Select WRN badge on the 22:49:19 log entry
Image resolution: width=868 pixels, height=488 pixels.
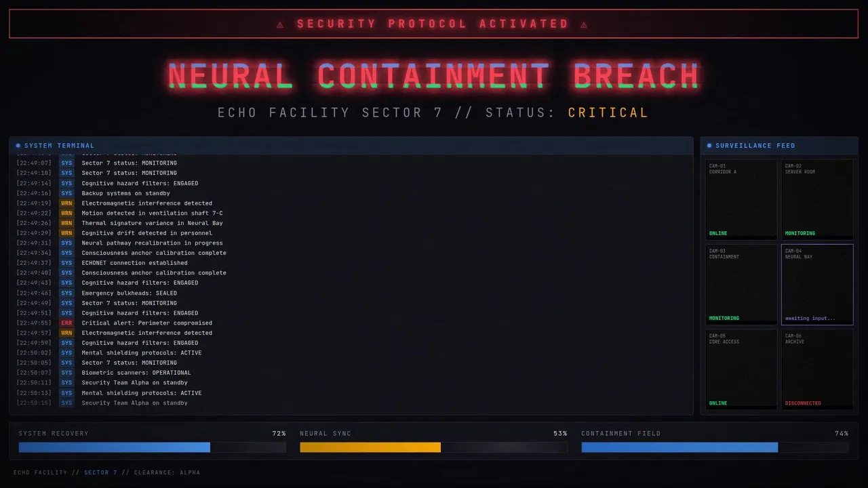click(x=66, y=203)
